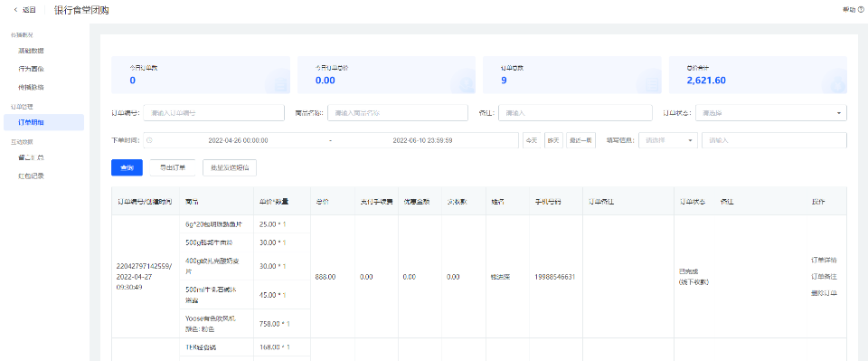This screenshot has height=361, width=868.
Task: Click the yuan icon on 2,621.60 card
Action: (837, 84)
